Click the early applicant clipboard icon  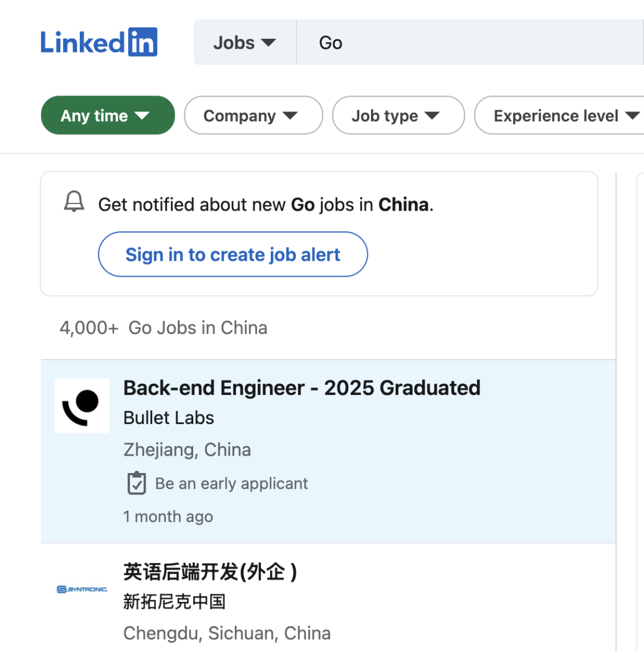tap(137, 483)
